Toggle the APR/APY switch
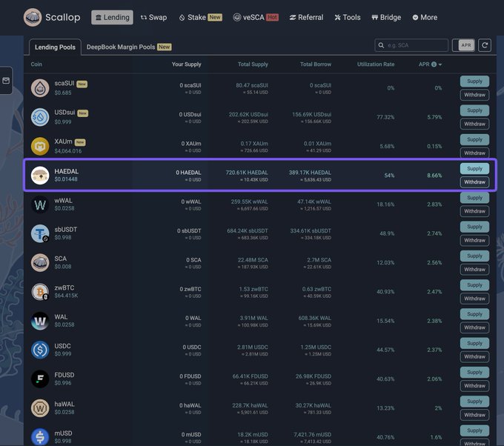This screenshot has width=504, height=446. pos(463,45)
